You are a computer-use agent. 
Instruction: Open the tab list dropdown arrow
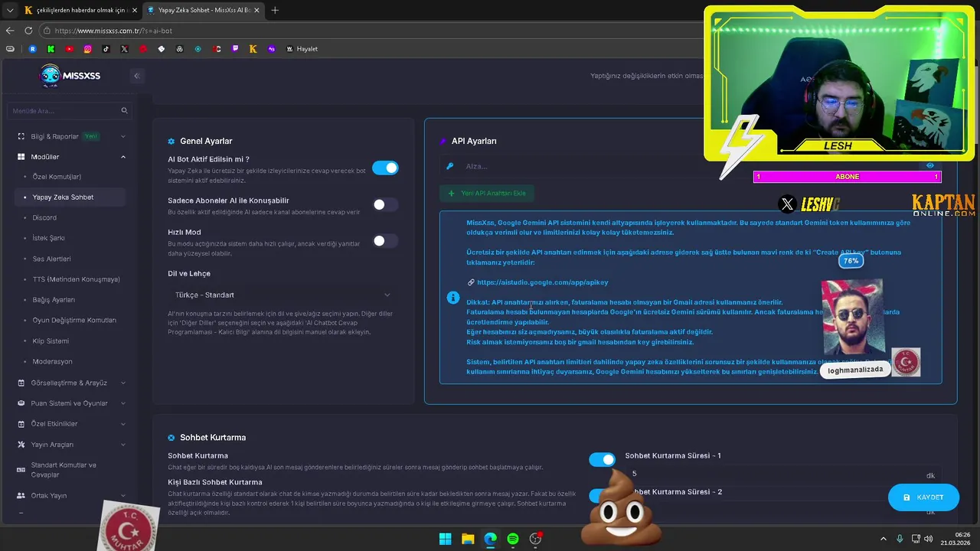(10, 10)
